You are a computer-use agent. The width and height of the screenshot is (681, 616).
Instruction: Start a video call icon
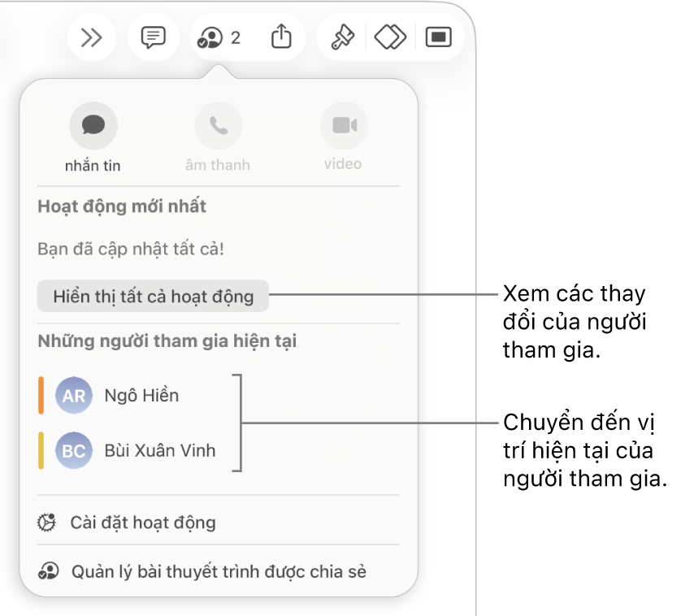[x=344, y=126]
